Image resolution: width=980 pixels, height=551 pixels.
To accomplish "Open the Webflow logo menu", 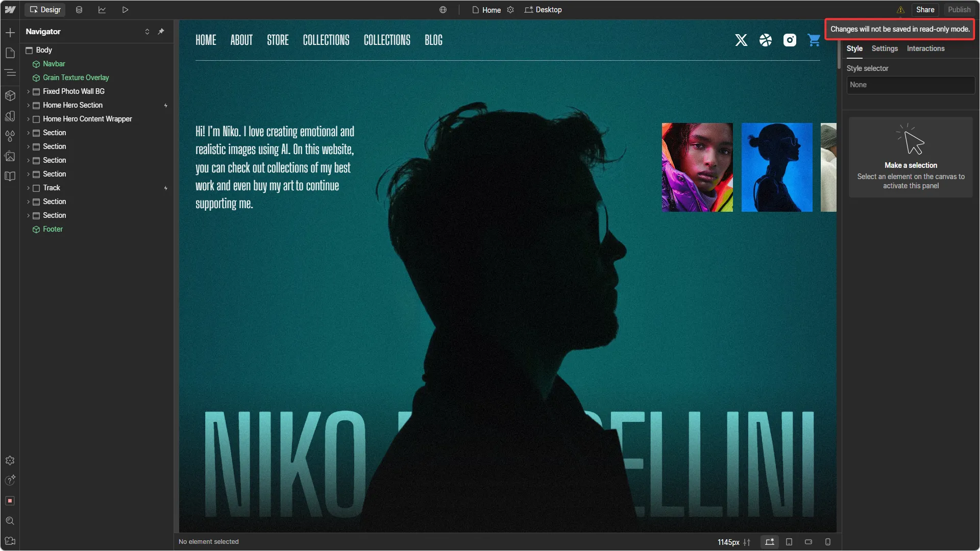I will (10, 10).
